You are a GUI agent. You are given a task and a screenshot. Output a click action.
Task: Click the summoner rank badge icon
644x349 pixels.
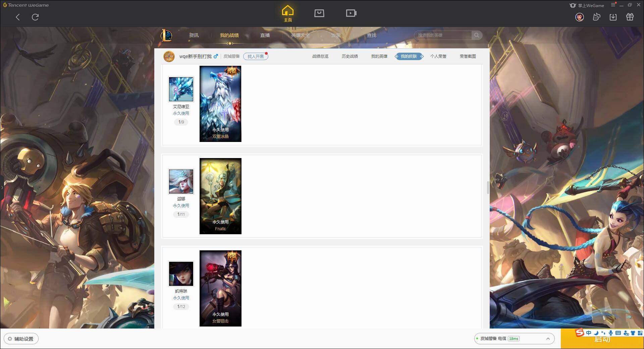169,56
